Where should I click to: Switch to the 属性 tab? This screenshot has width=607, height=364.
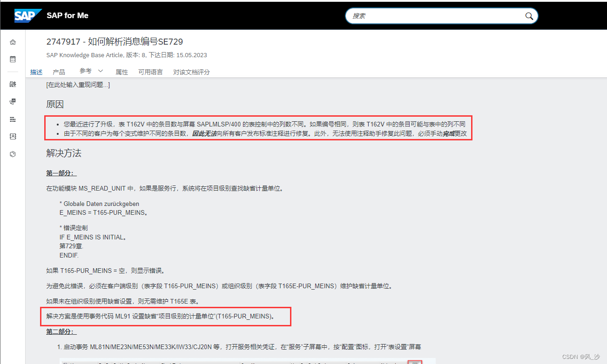coord(121,72)
